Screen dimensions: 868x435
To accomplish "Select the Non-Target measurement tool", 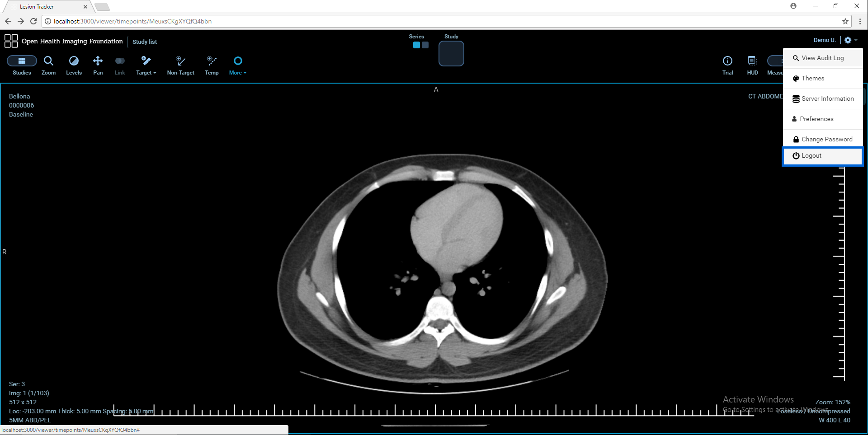I will (180, 65).
